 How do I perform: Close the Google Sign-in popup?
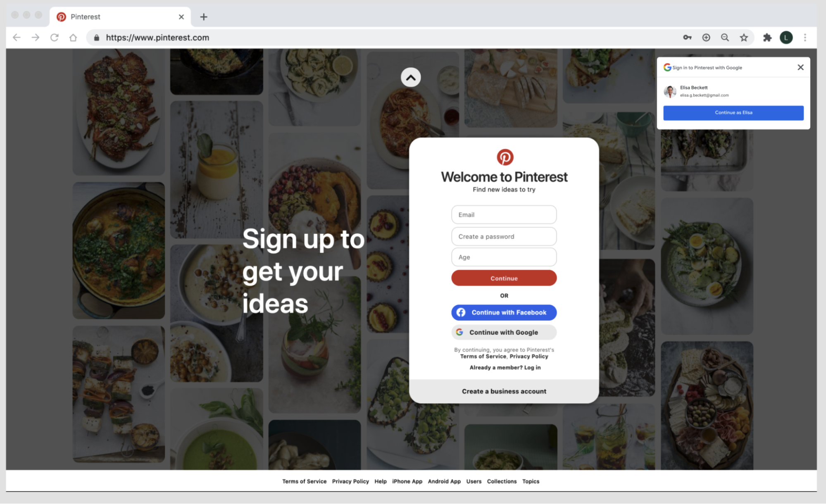coord(800,67)
